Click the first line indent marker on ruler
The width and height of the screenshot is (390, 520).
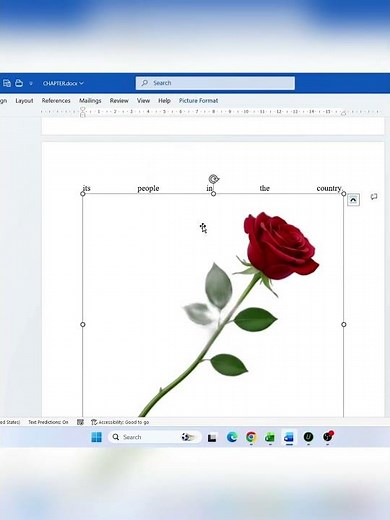[83, 110]
